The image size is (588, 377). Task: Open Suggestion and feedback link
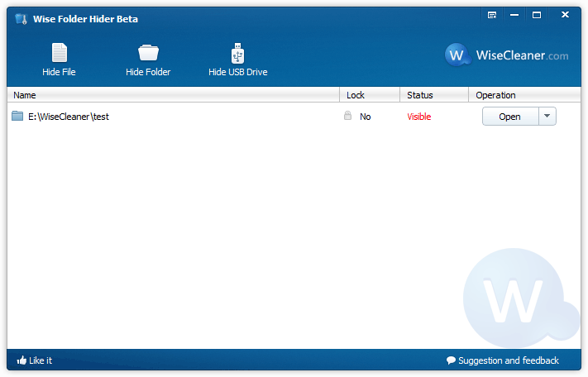pos(503,360)
